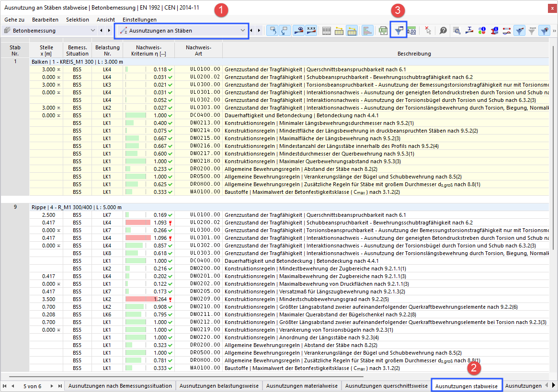This screenshot has width=558, height=392.
Task: Jump to the last tab page
Action: (x=60, y=386)
